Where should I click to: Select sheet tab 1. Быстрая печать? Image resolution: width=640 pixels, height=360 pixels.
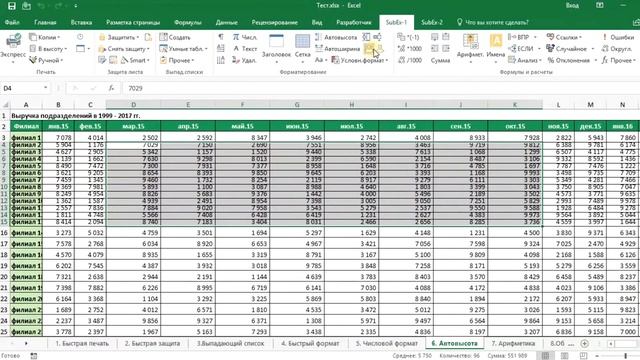82,344
